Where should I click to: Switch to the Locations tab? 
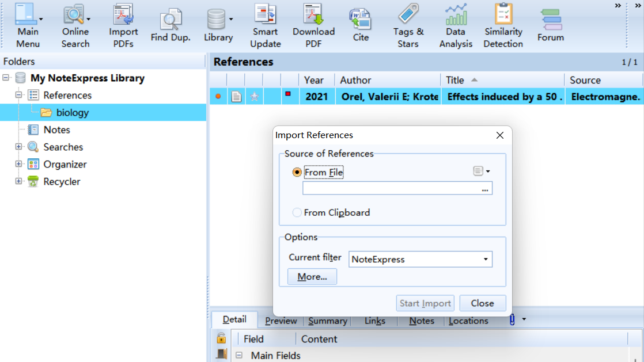[x=468, y=321]
